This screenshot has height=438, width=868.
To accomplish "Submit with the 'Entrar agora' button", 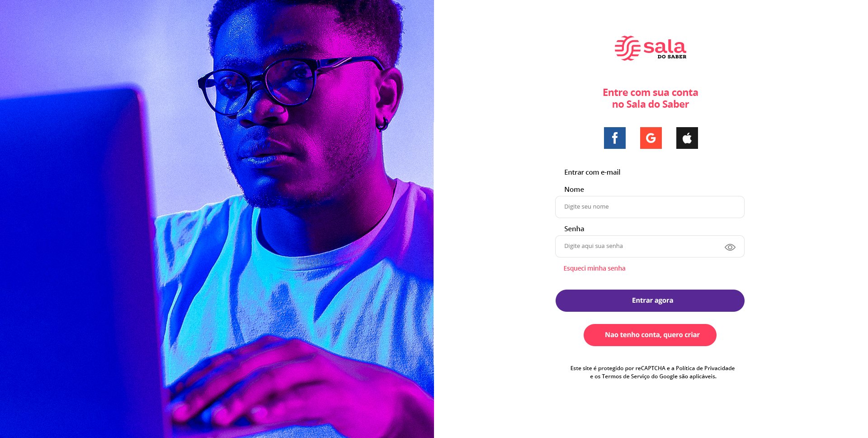I will [650, 300].
